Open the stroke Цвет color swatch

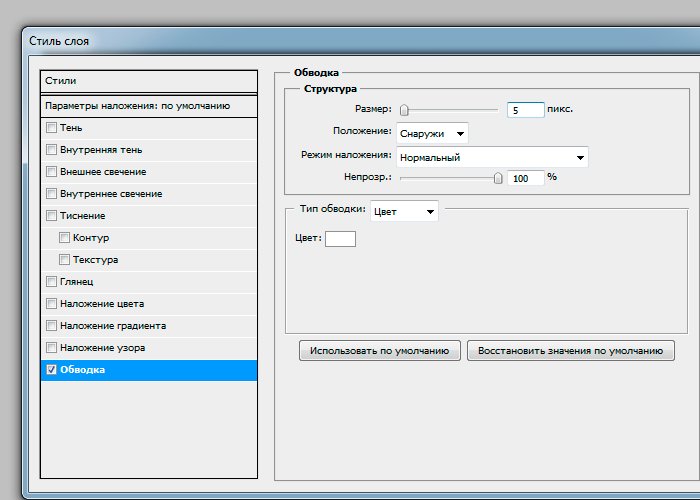tap(340, 238)
